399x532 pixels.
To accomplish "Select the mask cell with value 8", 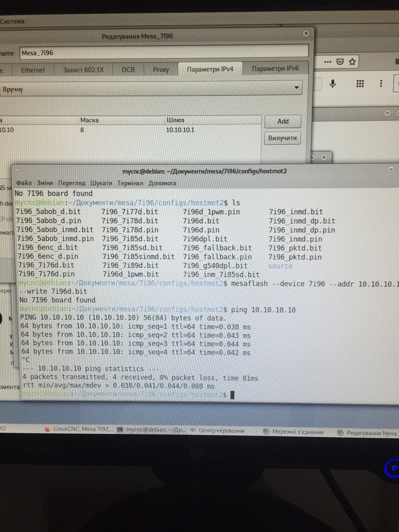I will pos(82,130).
